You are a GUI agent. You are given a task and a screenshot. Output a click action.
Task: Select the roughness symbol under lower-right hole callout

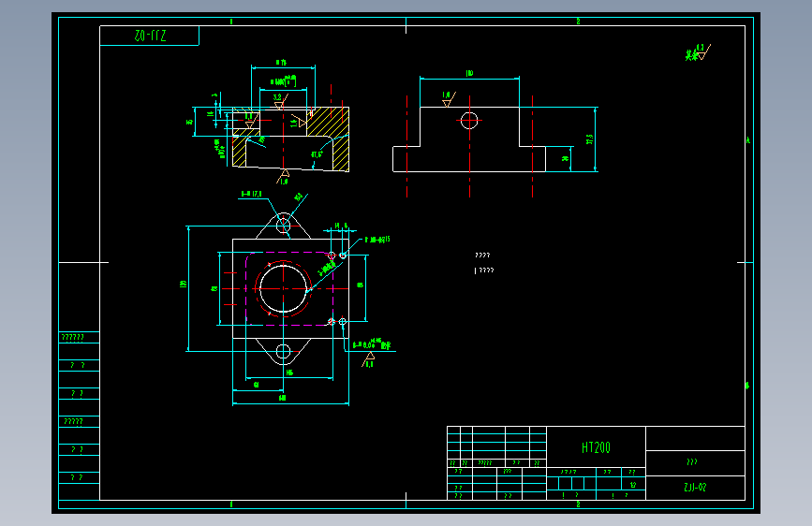(x=368, y=359)
